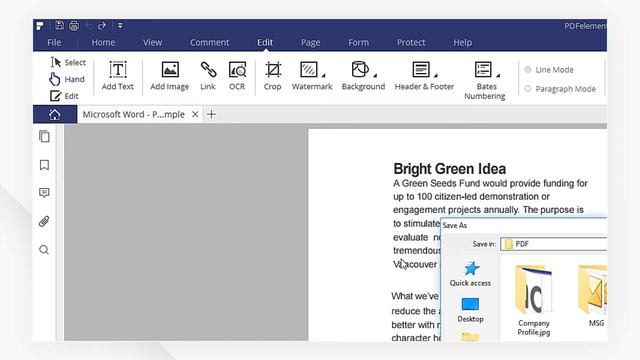
Task: Insert a picture with Add Image
Action: (x=169, y=76)
